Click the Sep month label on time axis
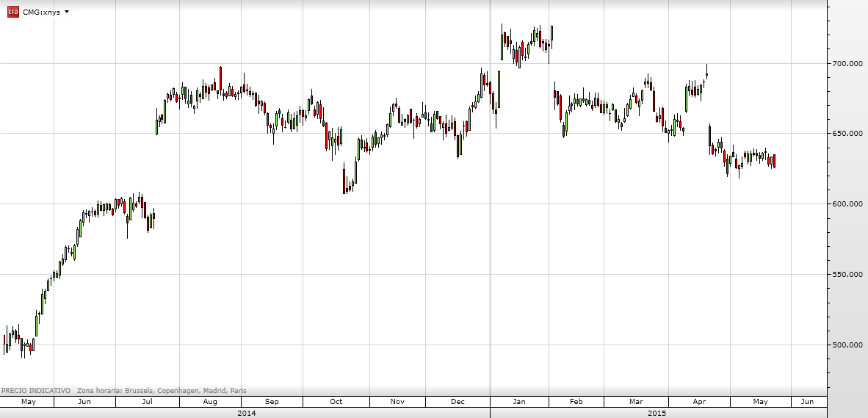The width and height of the screenshot is (868, 418). click(x=272, y=401)
